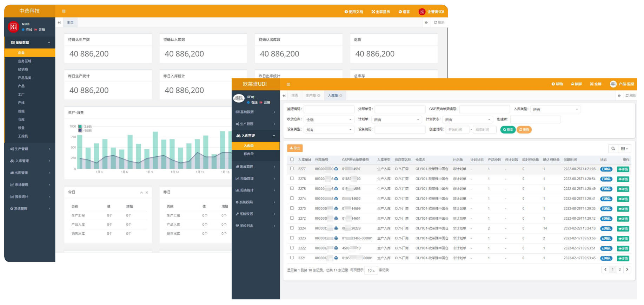Check the checkbox for row 2276

pyautogui.click(x=292, y=179)
